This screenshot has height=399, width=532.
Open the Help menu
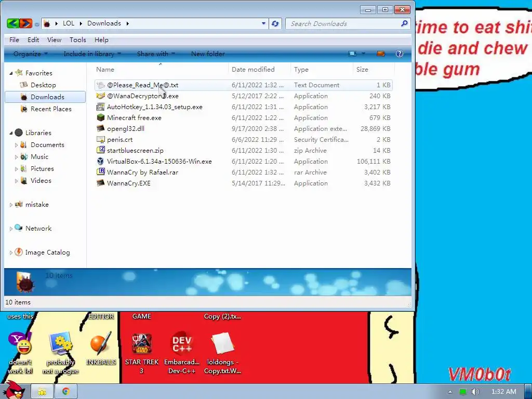click(x=101, y=39)
